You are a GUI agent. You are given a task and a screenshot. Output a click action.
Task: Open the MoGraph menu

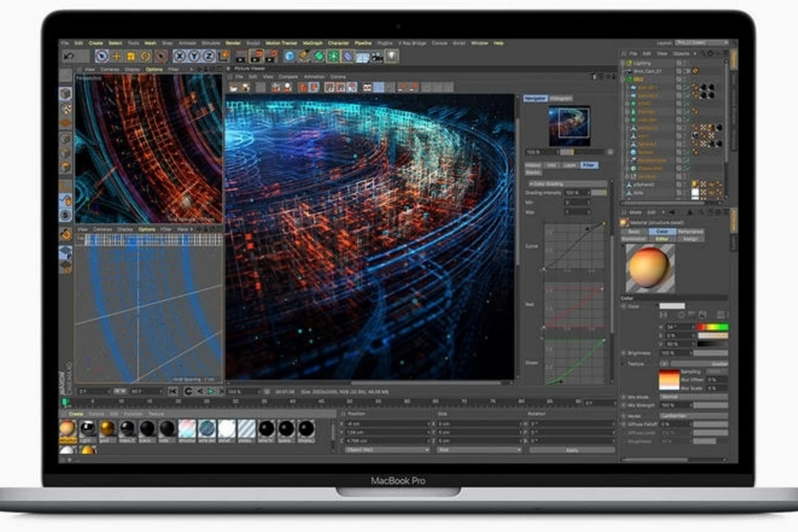coord(313,43)
